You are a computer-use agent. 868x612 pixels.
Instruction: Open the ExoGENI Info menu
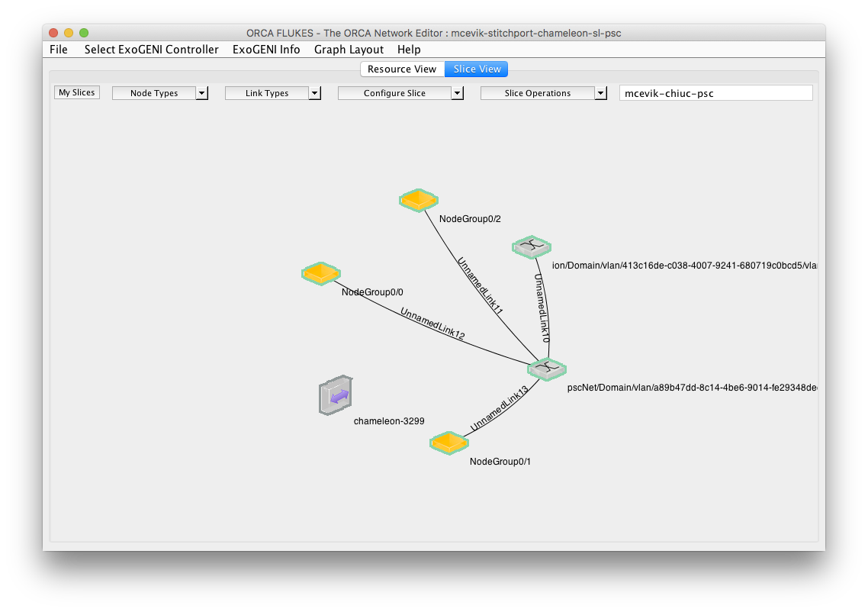point(266,50)
